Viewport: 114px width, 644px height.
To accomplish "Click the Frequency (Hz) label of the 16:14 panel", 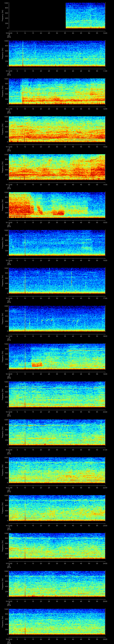I will (x=3, y=205).
